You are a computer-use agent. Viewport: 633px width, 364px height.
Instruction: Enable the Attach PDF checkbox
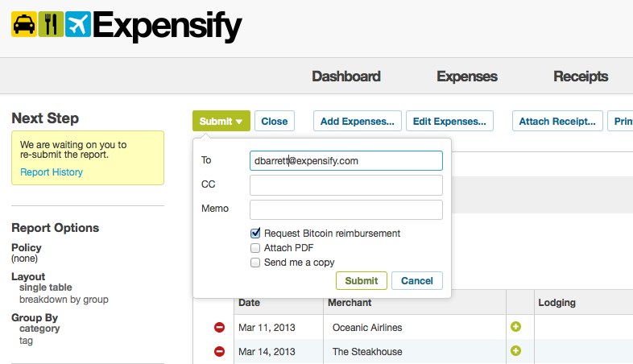pyautogui.click(x=255, y=248)
